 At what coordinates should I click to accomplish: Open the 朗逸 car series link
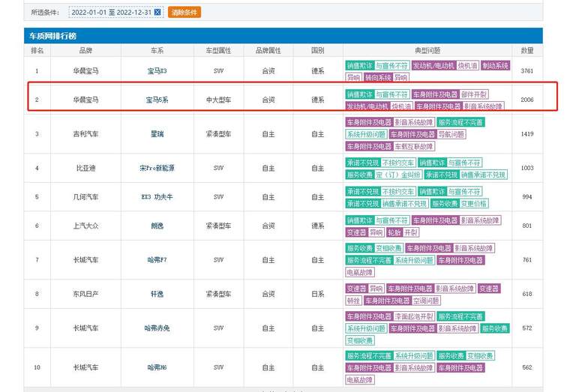[157, 226]
